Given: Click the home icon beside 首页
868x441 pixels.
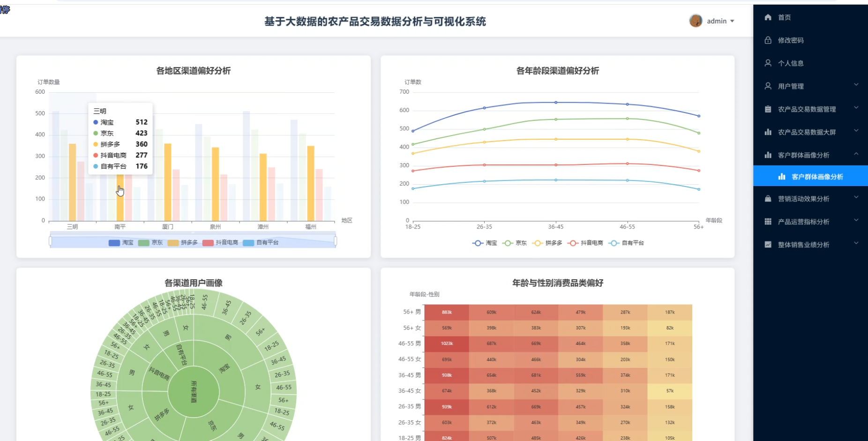Looking at the screenshot, I should pos(768,17).
